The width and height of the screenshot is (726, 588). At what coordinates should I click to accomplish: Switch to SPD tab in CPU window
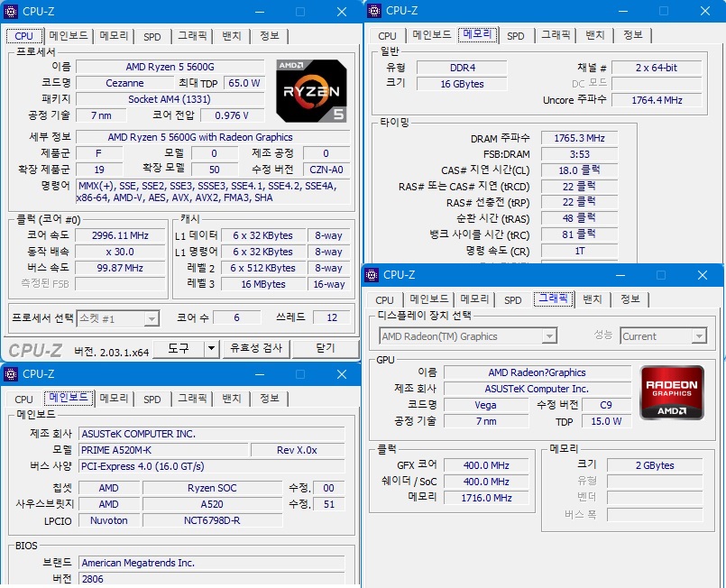coord(152,36)
